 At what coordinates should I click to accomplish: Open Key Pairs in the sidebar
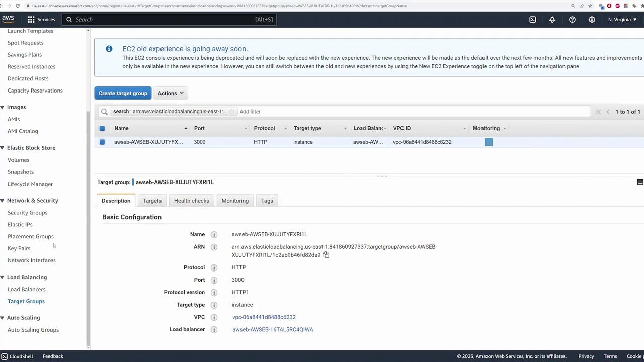19,248
